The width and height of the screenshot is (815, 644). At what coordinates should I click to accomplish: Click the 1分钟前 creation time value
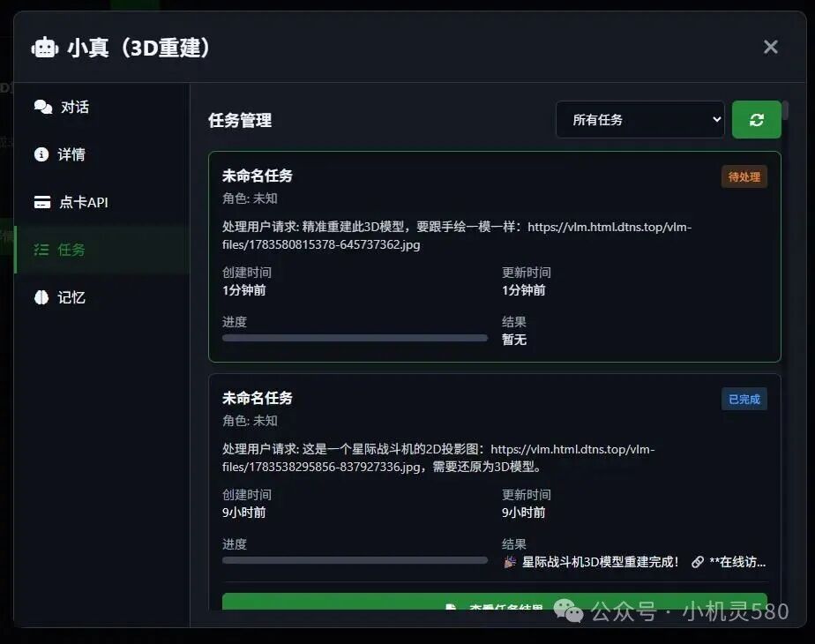(243, 290)
